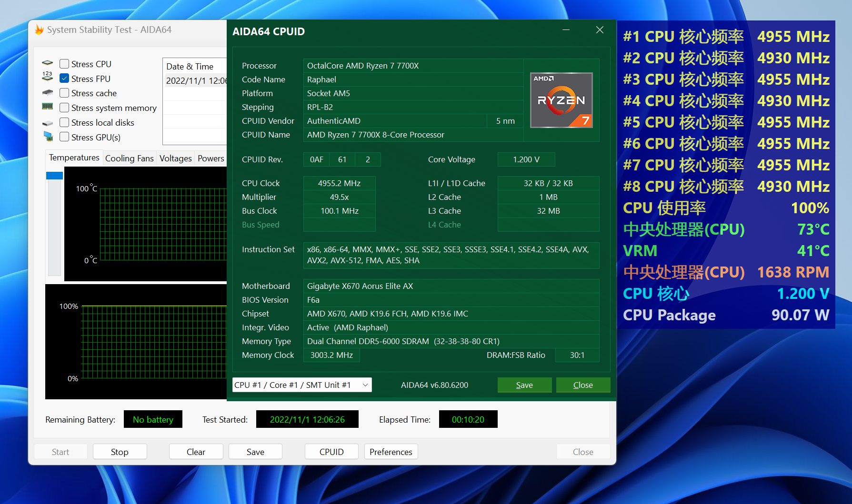Click the Processor value OctalCore AMD Ryzen 7 7700X
This screenshot has height=504, width=852.
(413, 66)
